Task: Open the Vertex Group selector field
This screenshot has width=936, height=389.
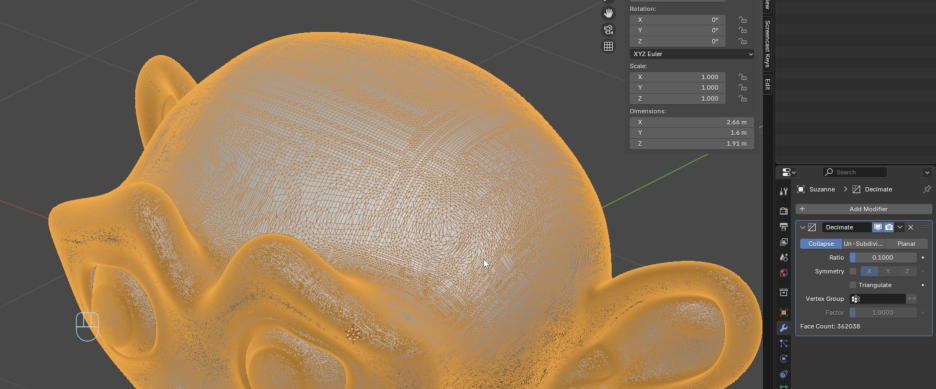Action: pos(878,299)
